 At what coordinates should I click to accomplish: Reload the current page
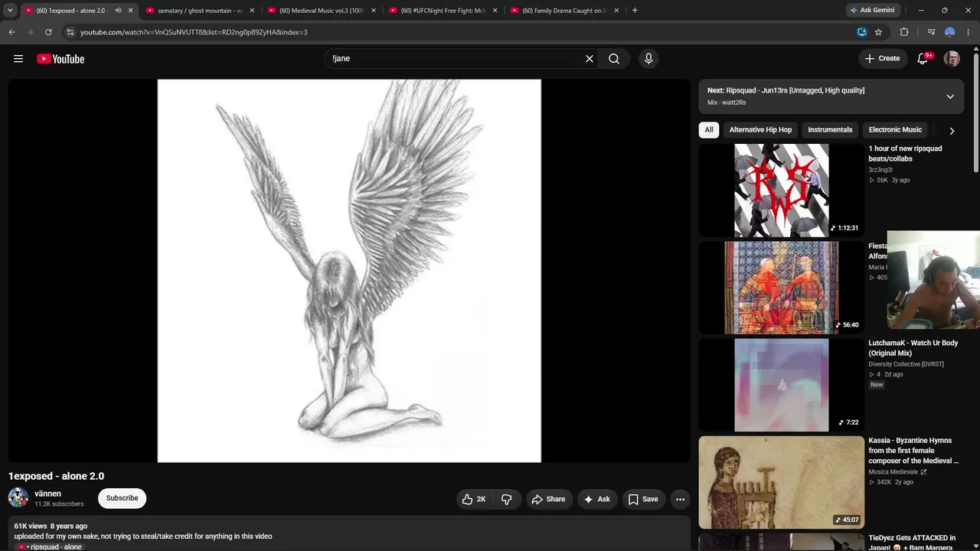click(48, 32)
